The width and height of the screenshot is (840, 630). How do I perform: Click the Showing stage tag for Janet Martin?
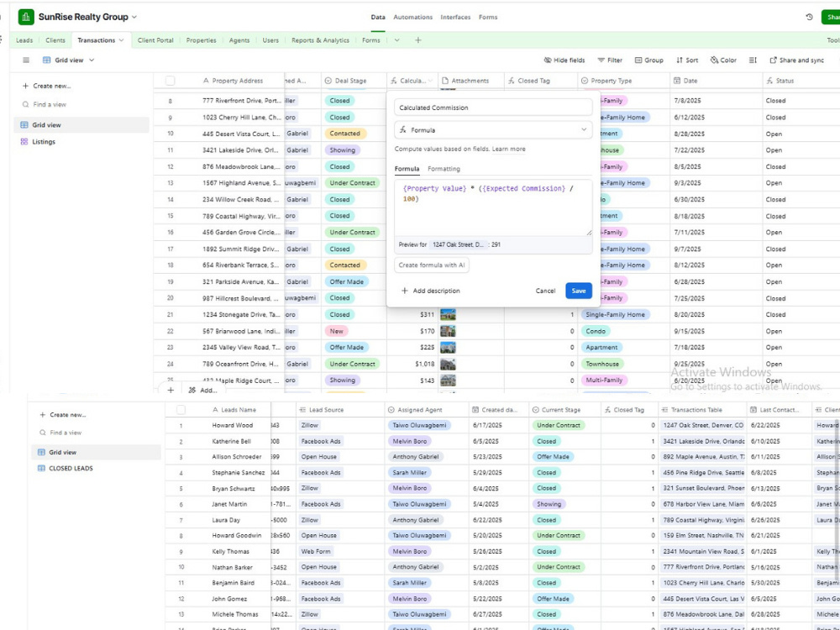point(549,504)
